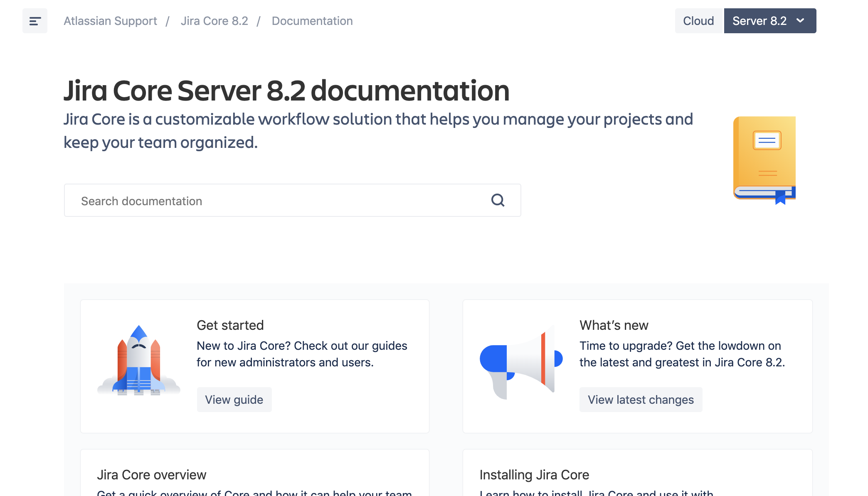Open the Server 8.2 version dropdown
Viewport: 868px width, 496px height.
point(760,21)
